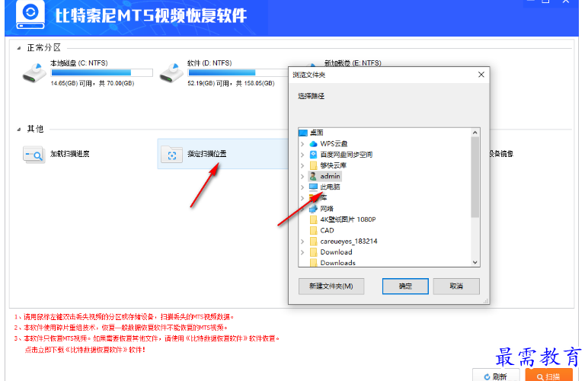
Task: Click the 取消 button in dialog
Action: coord(456,286)
